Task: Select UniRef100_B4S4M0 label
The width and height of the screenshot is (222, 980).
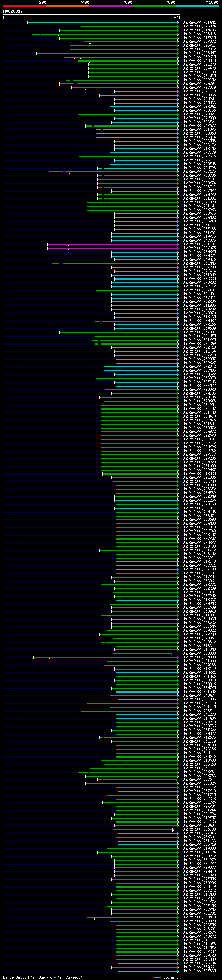Action: coord(199,554)
